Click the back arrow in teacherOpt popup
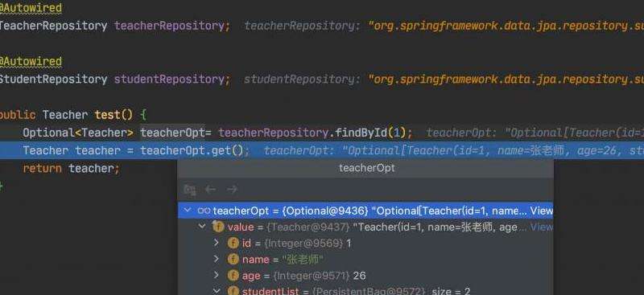The image size is (644, 295). pos(211,190)
